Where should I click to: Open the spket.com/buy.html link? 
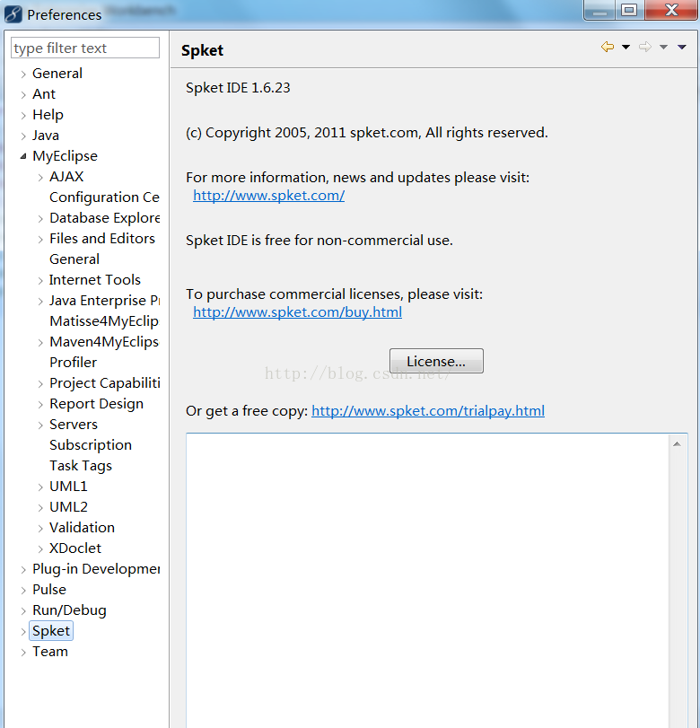tap(298, 312)
